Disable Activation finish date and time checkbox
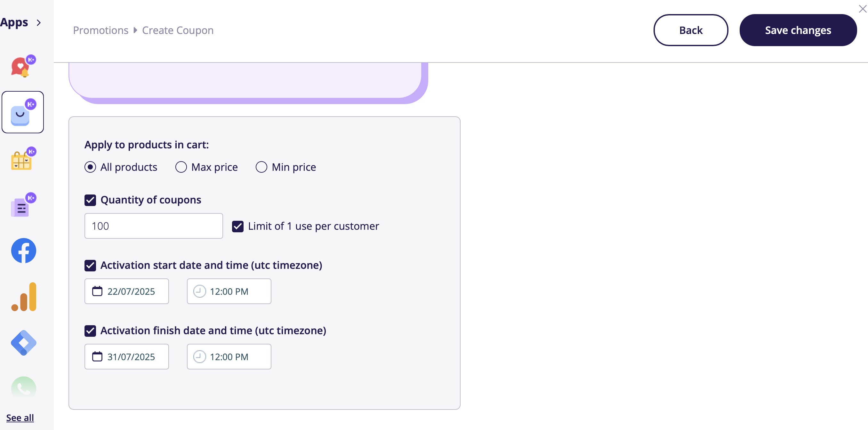 90,331
